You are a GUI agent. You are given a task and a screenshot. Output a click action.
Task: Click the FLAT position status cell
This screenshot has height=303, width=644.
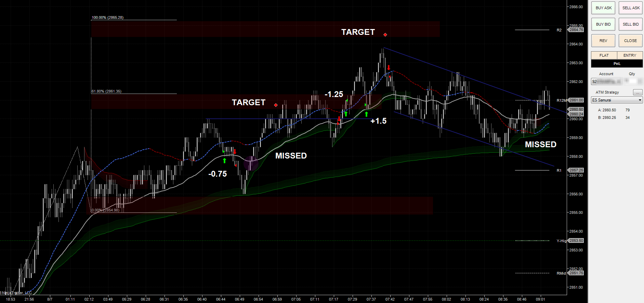coord(604,55)
